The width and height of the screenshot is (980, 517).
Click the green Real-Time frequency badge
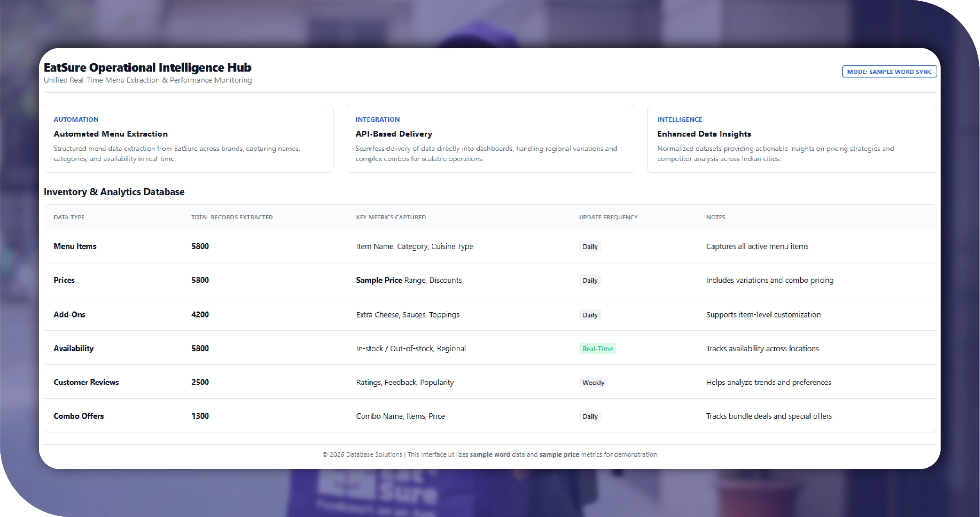point(597,349)
